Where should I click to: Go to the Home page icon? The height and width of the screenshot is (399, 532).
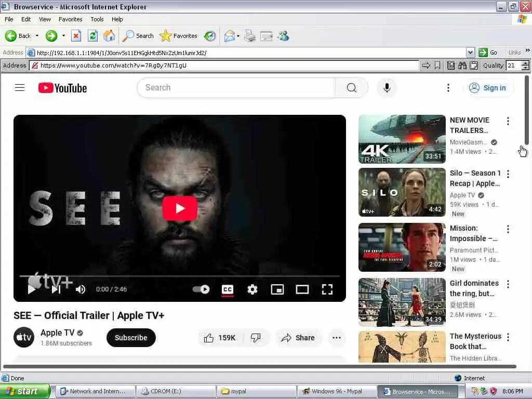[x=109, y=36]
